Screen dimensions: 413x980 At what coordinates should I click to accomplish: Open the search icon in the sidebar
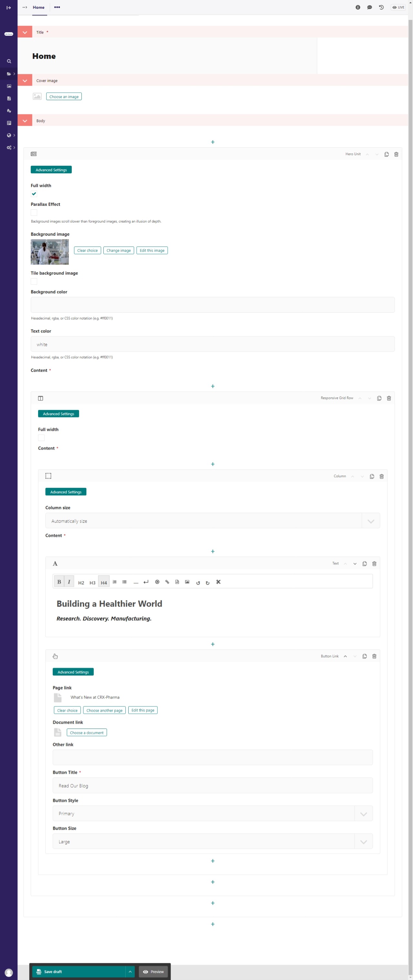[9, 61]
